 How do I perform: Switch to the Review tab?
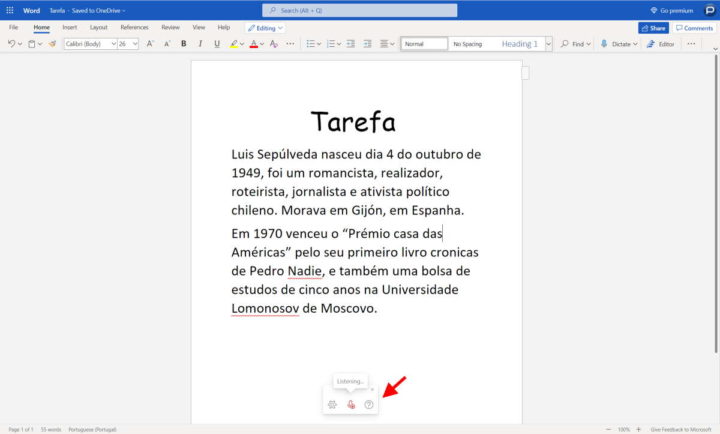[170, 28]
